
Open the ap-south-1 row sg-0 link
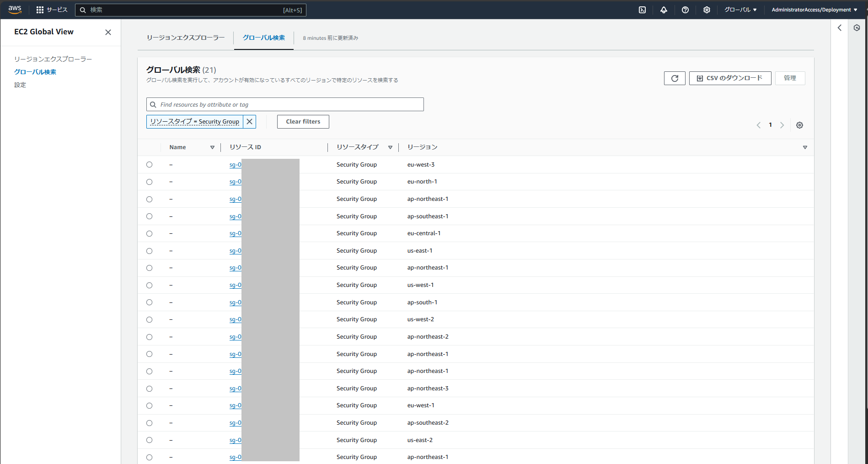(236, 302)
